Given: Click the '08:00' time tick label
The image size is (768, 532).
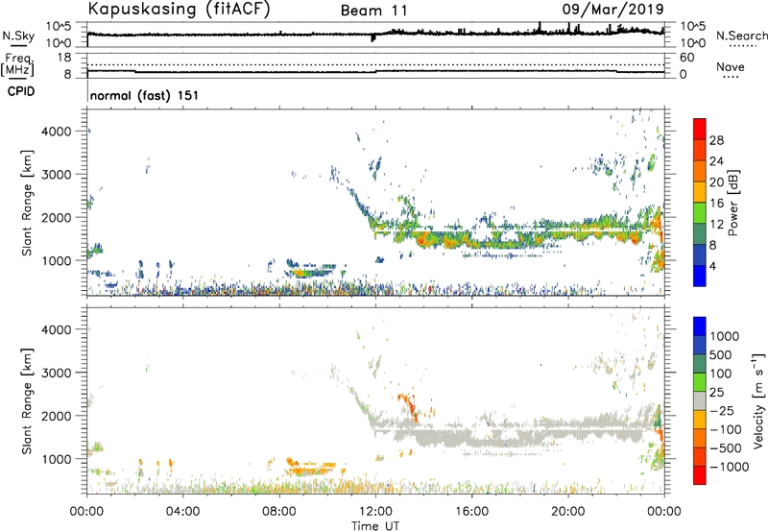Looking at the screenshot, I should coord(279,512).
